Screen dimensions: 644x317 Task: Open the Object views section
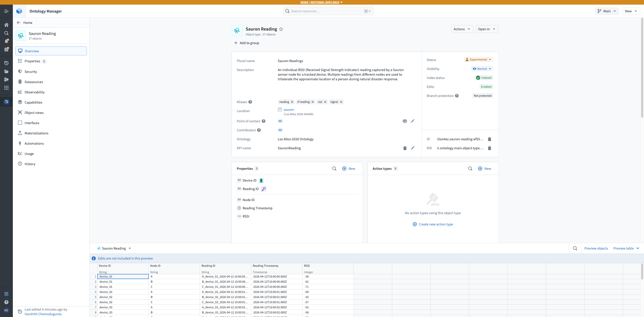point(34,113)
